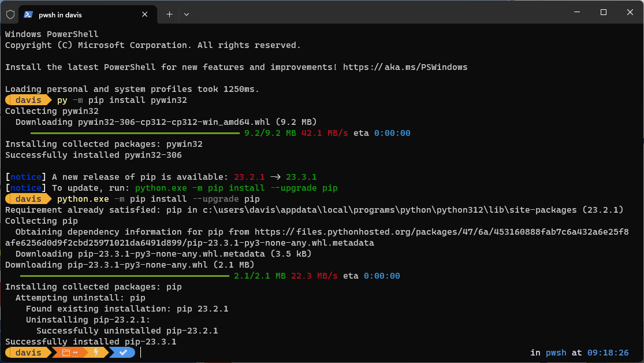644x363 pixels.
Task: Close the pwsh in davis tab
Action: [144, 14]
